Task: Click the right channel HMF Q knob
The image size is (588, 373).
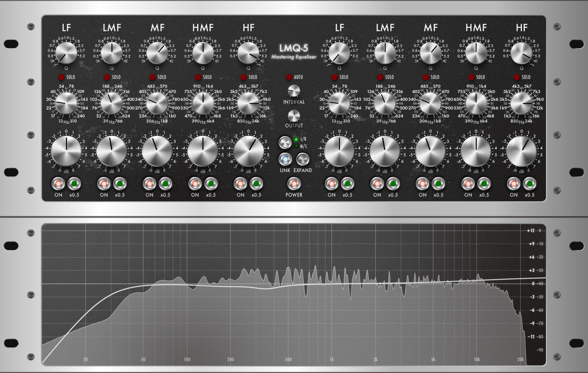Action: [x=476, y=53]
